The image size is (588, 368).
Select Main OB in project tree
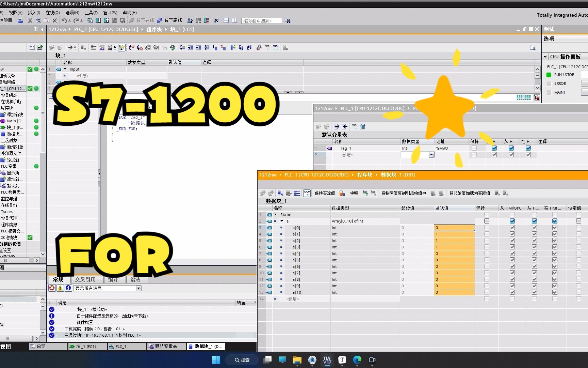[15, 121]
